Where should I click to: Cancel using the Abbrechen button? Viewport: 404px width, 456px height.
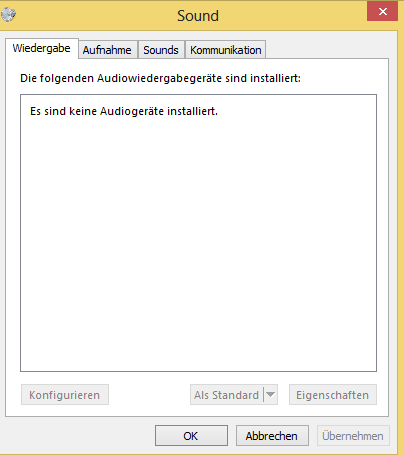272,435
